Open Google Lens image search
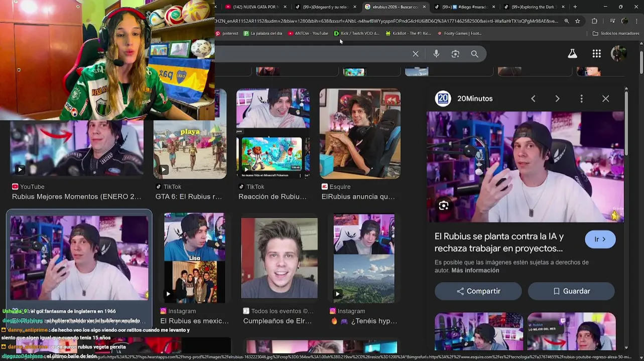 [x=455, y=54]
